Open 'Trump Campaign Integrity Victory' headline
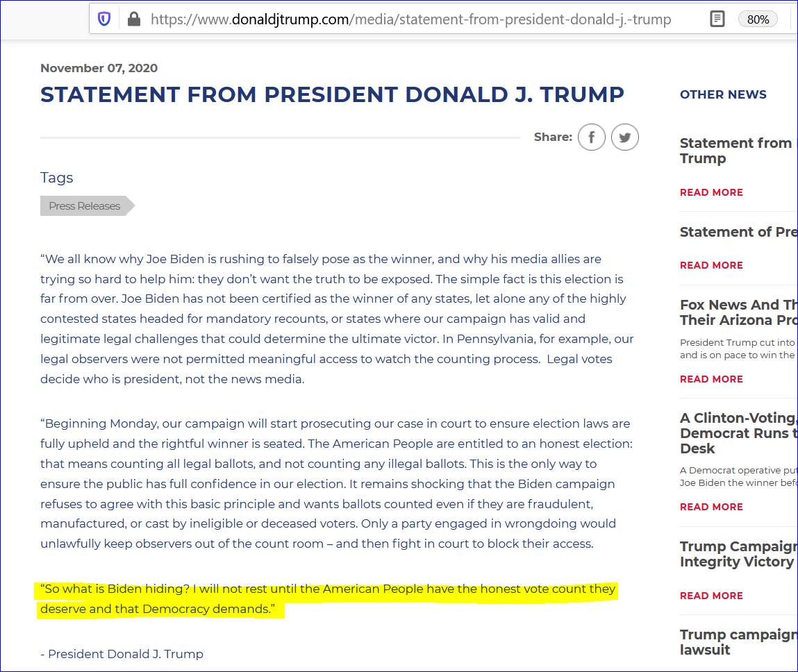798x672 pixels. 738,554
